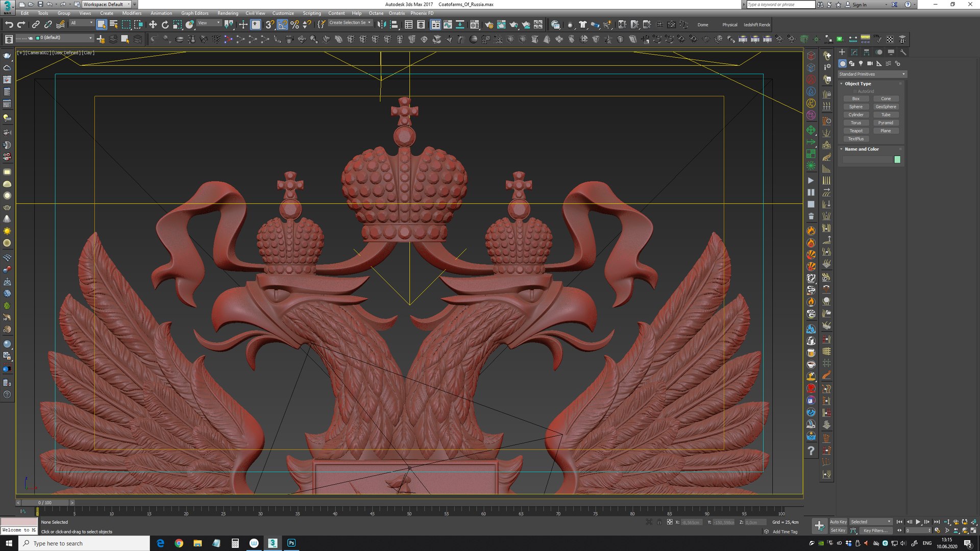The width and height of the screenshot is (980, 551).
Task: Open the Modifiers menu
Action: click(132, 13)
